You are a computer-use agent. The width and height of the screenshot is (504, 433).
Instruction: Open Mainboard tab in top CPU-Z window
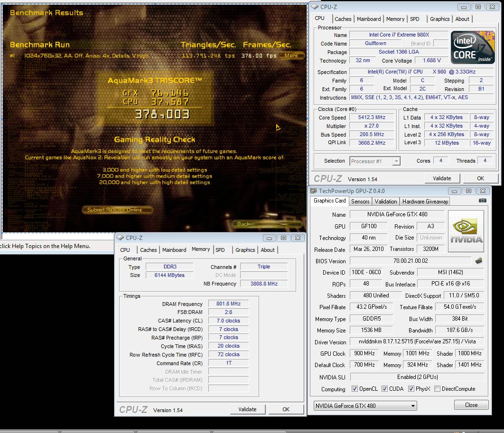pyautogui.click(x=369, y=19)
